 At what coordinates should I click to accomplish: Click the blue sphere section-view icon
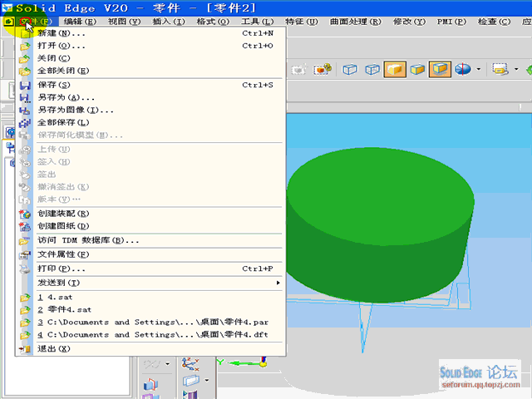pos(463,70)
